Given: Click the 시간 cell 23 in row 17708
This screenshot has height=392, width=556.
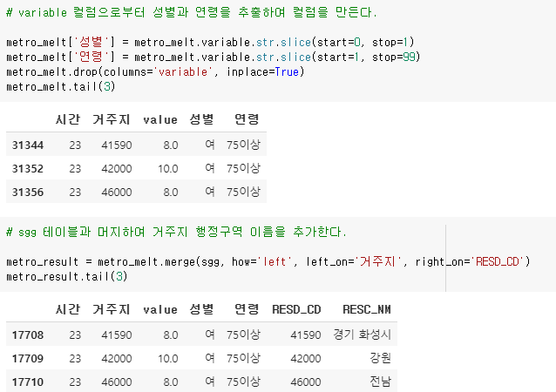Looking at the screenshot, I should coord(75,335).
